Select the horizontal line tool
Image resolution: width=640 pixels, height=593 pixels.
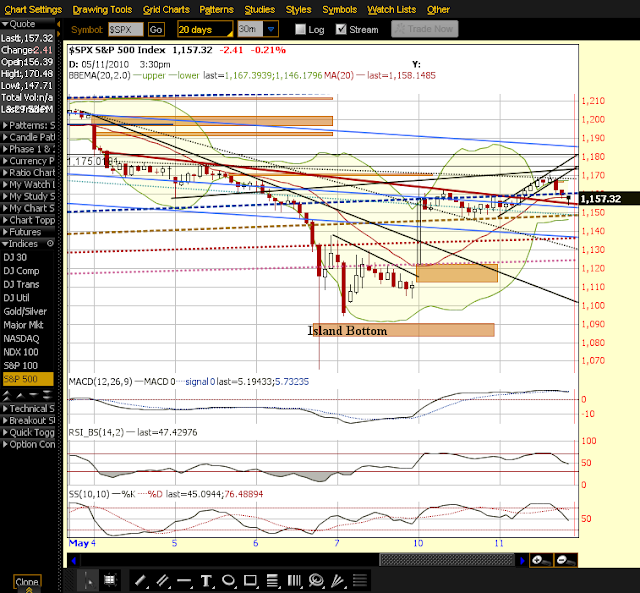pos(184,580)
